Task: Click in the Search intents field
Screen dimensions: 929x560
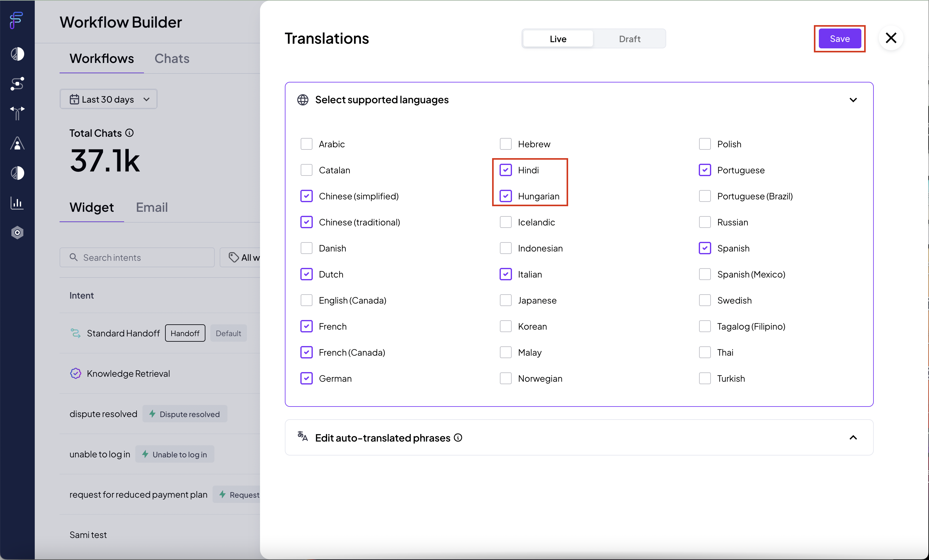Action: (x=137, y=257)
